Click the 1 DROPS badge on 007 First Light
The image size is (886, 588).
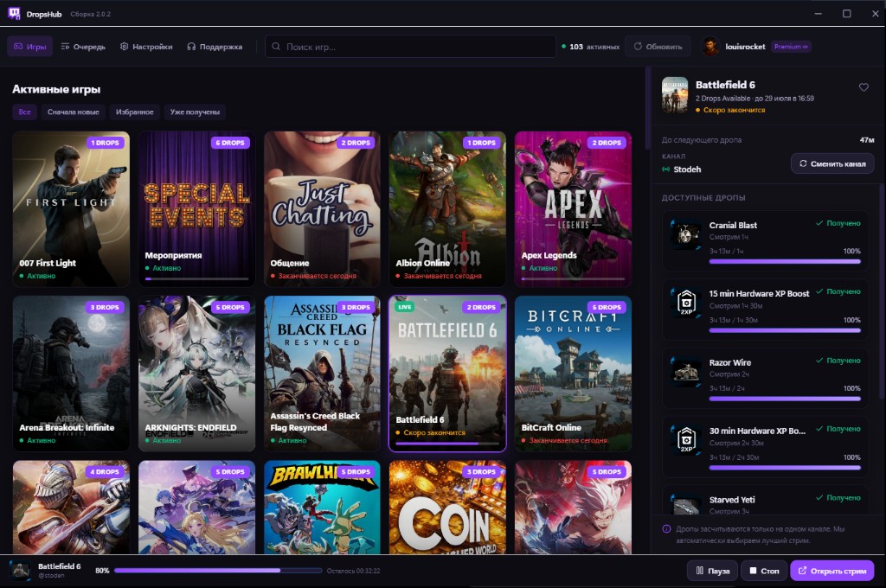105,143
